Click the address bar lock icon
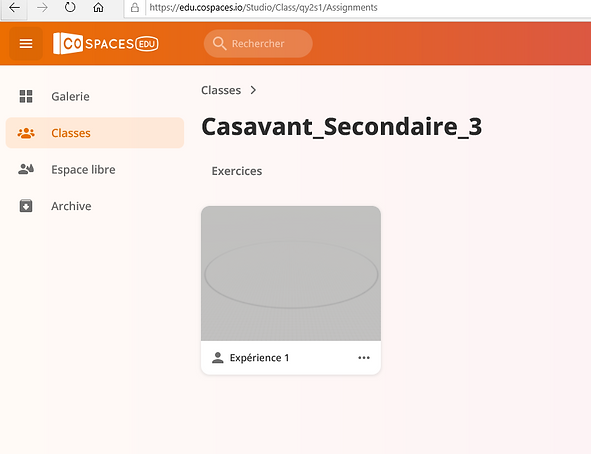 (x=135, y=8)
